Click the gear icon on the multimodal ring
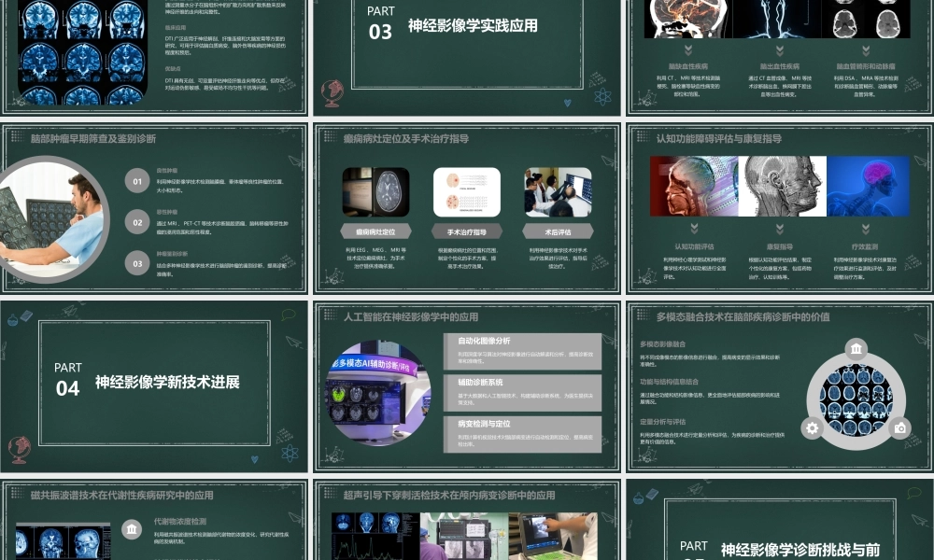 pos(812,427)
